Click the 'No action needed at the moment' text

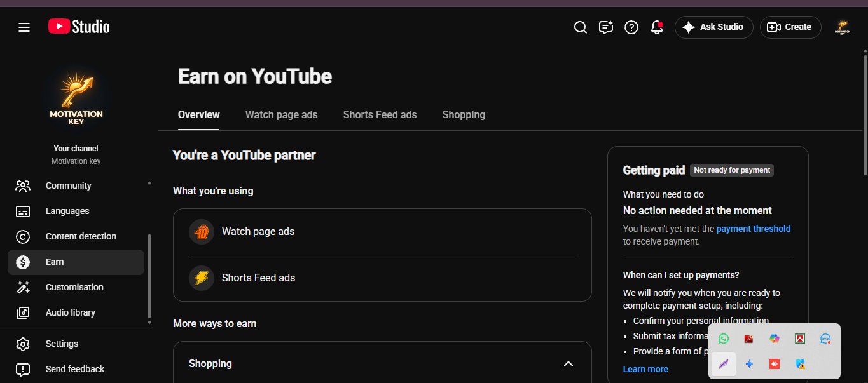pyautogui.click(x=698, y=211)
